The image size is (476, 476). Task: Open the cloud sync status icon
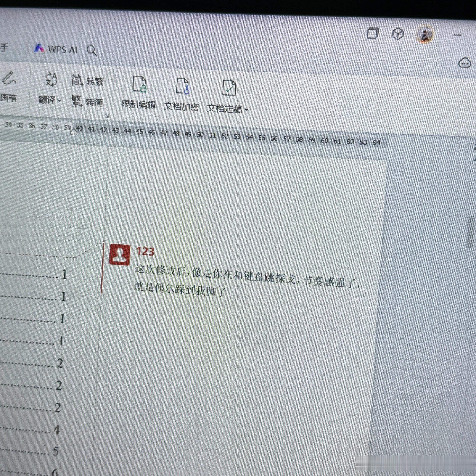click(x=464, y=63)
